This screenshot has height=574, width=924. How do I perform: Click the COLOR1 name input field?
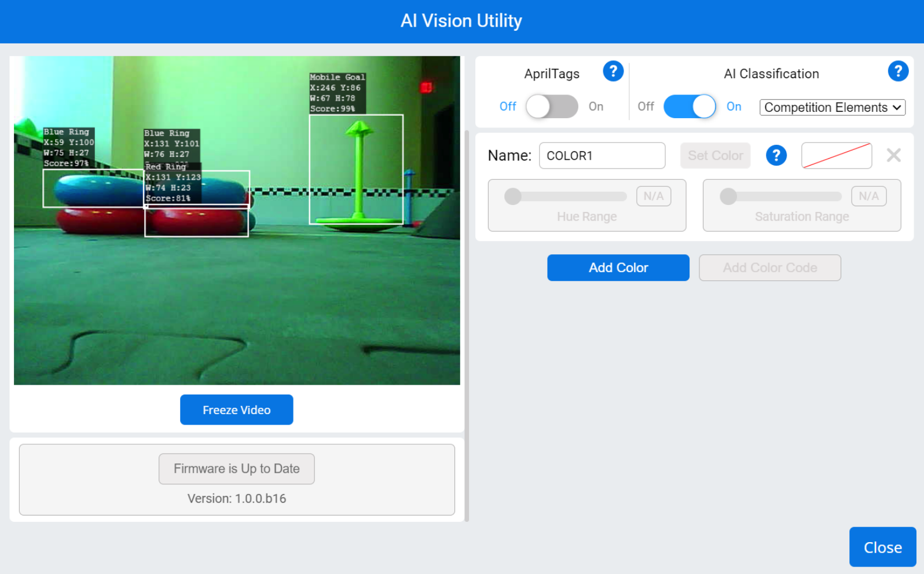(x=602, y=156)
